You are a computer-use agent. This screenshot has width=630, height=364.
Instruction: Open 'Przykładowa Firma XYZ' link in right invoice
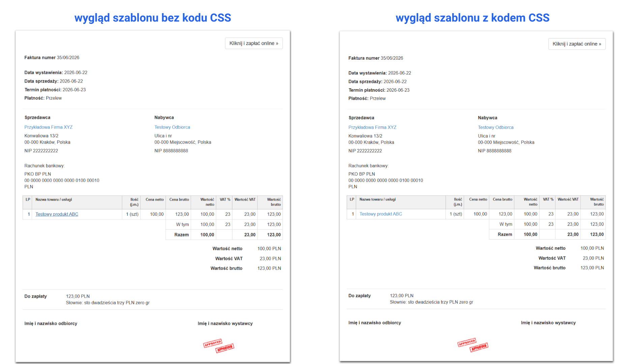[x=372, y=127]
